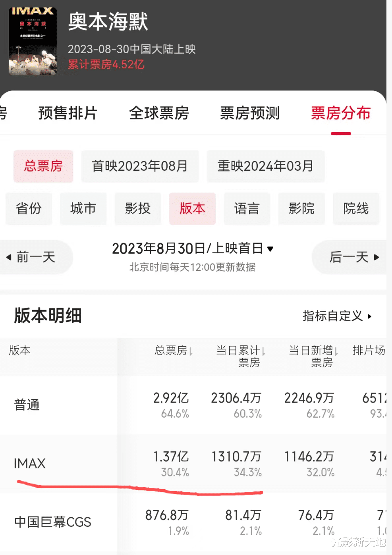392x555 pixels.
Task: Click the 累计票房4.52亿 text
Action: pyautogui.click(x=106, y=64)
